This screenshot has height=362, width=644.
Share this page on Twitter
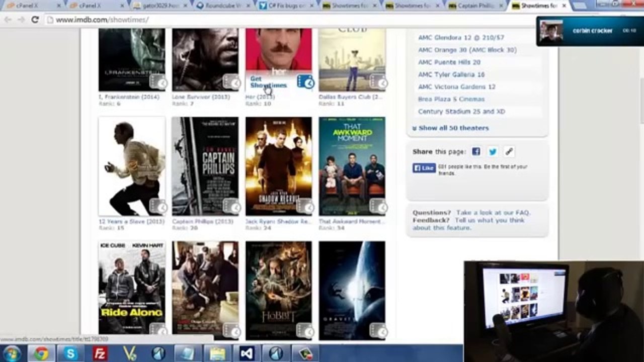[493, 151]
